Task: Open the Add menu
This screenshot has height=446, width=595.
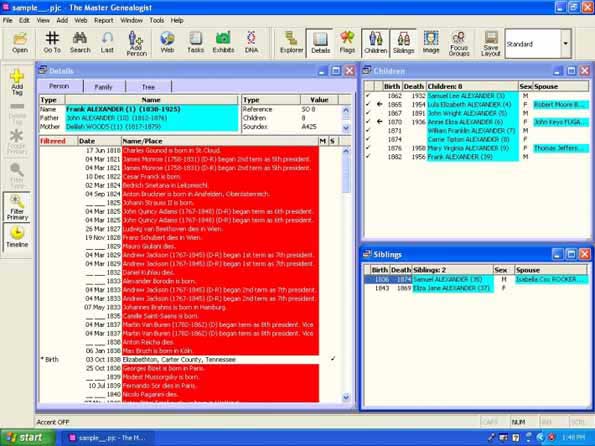Action: 62,20
